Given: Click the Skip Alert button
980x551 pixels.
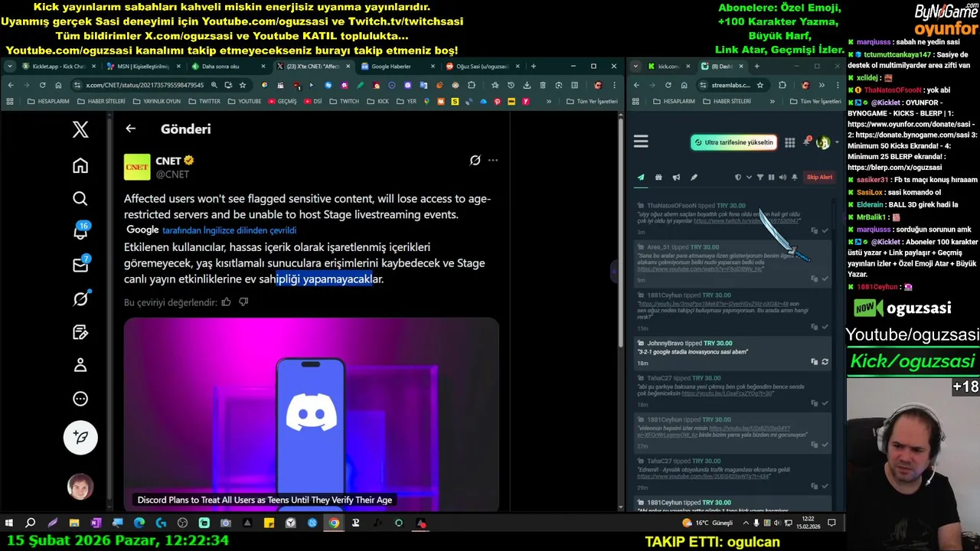Looking at the screenshot, I should point(819,178).
